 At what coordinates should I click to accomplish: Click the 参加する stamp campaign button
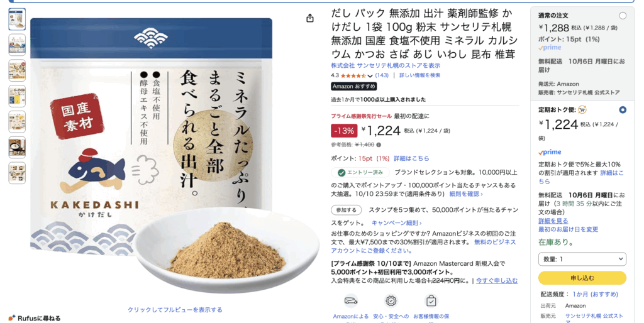point(347,210)
